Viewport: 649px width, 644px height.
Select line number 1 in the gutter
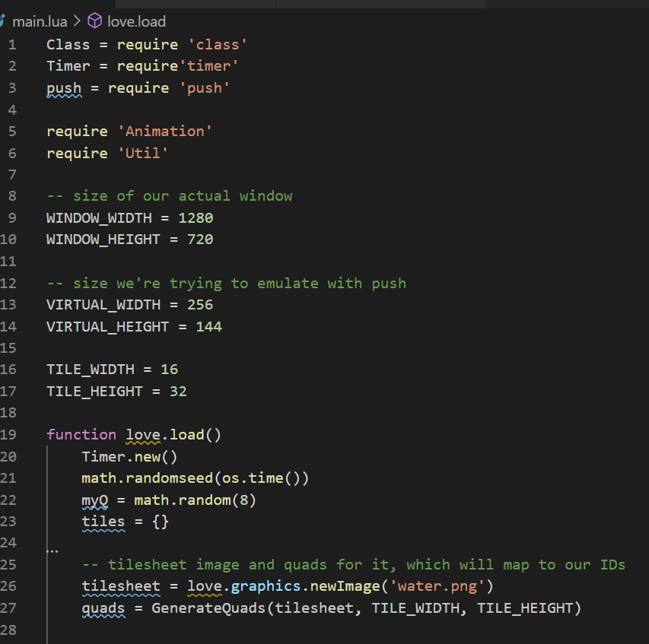point(12,45)
